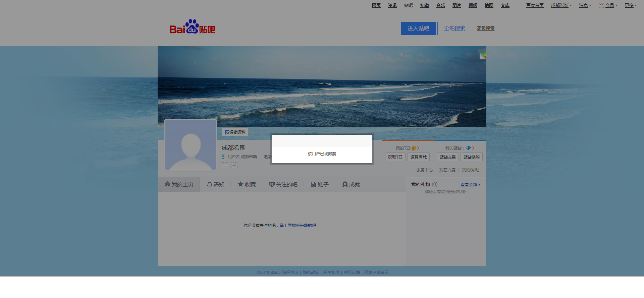The width and height of the screenshot is (644, 298).
Task: Click the banner corner color icon
Action: pos(483,56)
